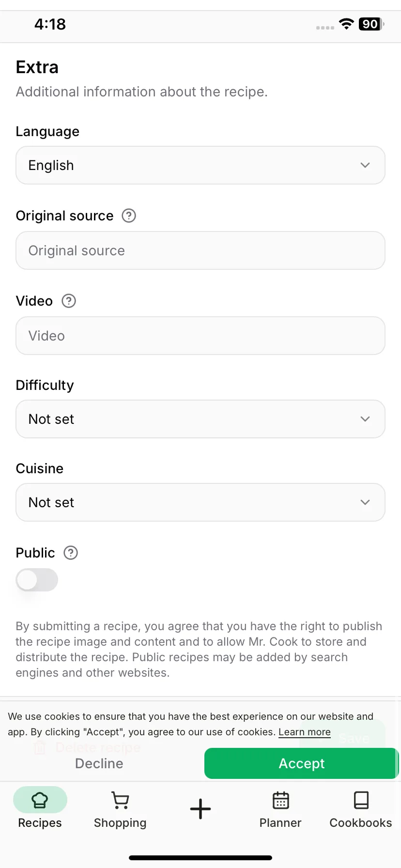
Task: Open the Shopping cart icon
Action: pos(120,800)
